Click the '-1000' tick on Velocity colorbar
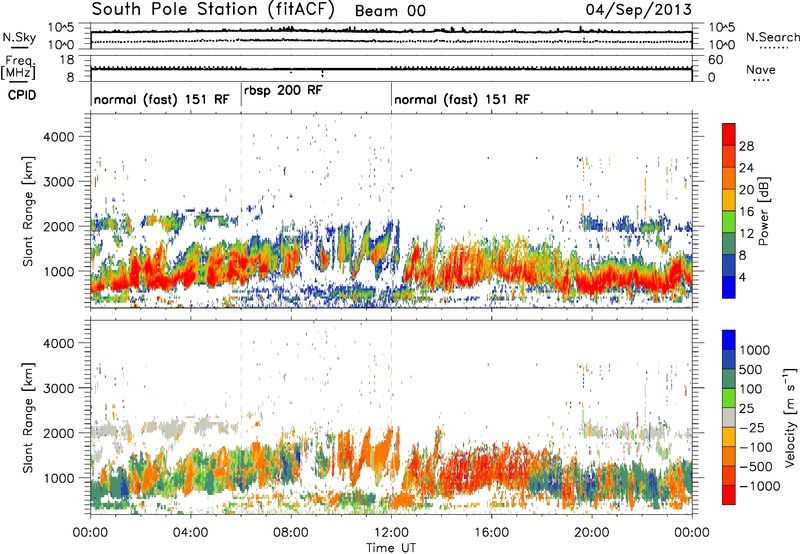Viewport: 800px width, 554px height. (x=760, y=486)
